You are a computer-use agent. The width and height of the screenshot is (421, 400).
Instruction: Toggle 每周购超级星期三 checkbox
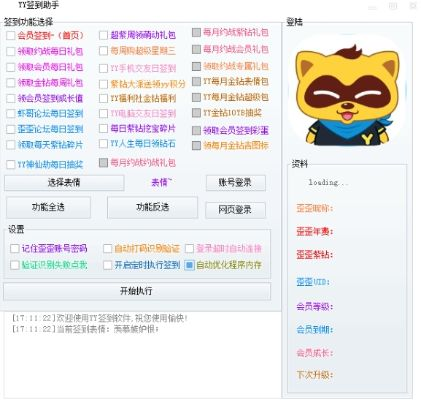(x=103, y=51)
